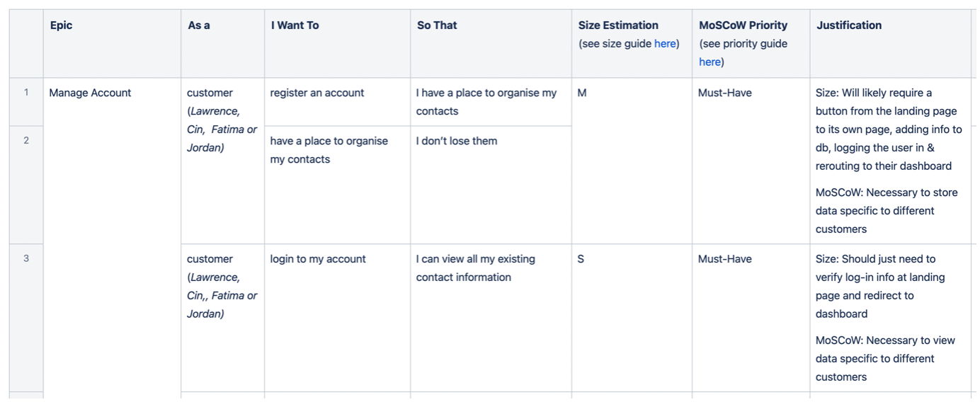Click the Justification column header
Viewport: 980px width, 402px height.
point(891,43)
